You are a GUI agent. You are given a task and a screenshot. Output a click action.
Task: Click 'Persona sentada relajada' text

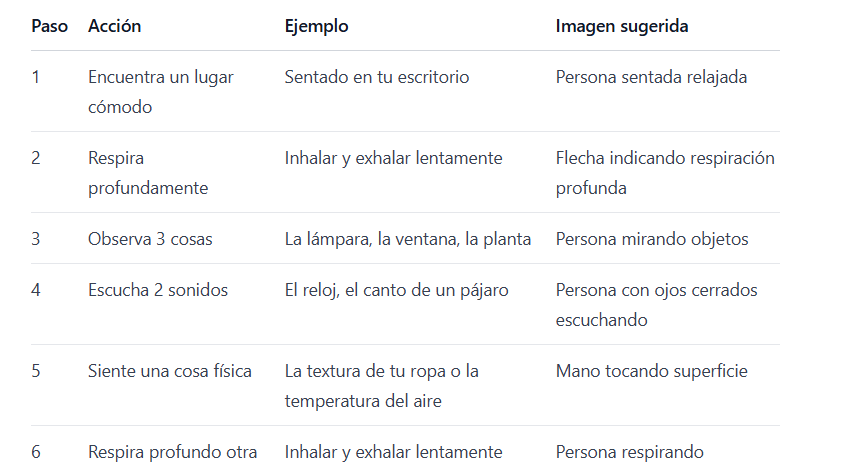tap(651, 77)
